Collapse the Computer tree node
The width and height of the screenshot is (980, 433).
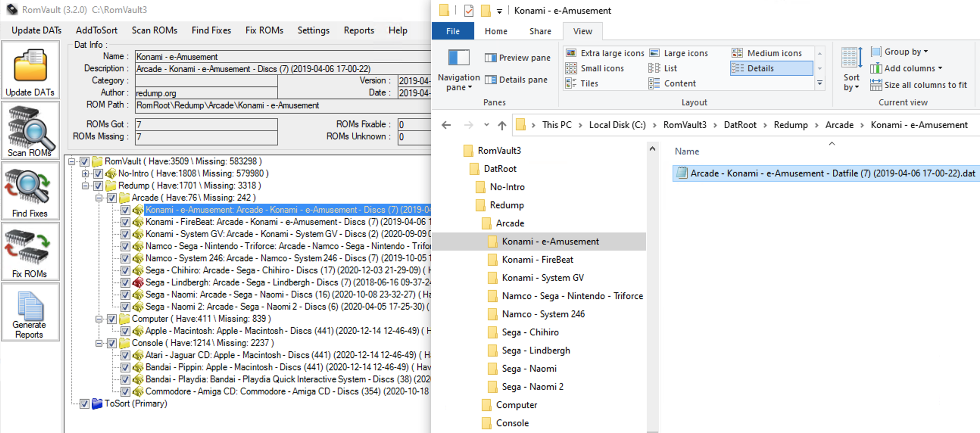pos(99,319)
